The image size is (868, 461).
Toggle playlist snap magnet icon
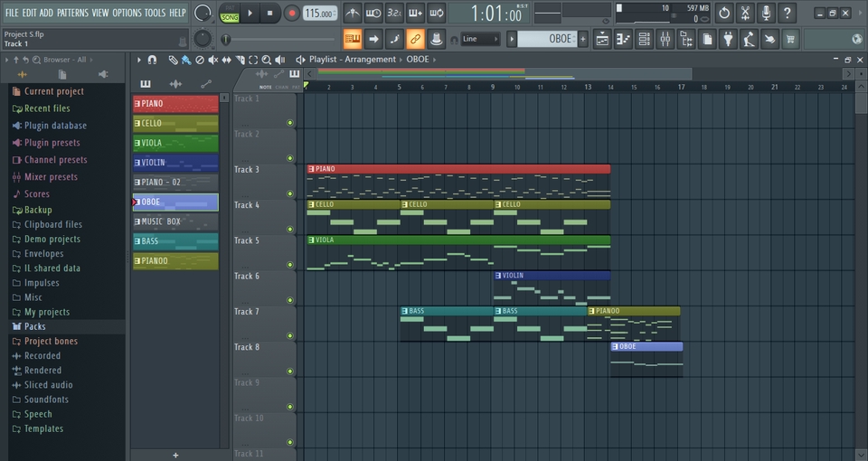pyautogui.click(x=152, y=60)
